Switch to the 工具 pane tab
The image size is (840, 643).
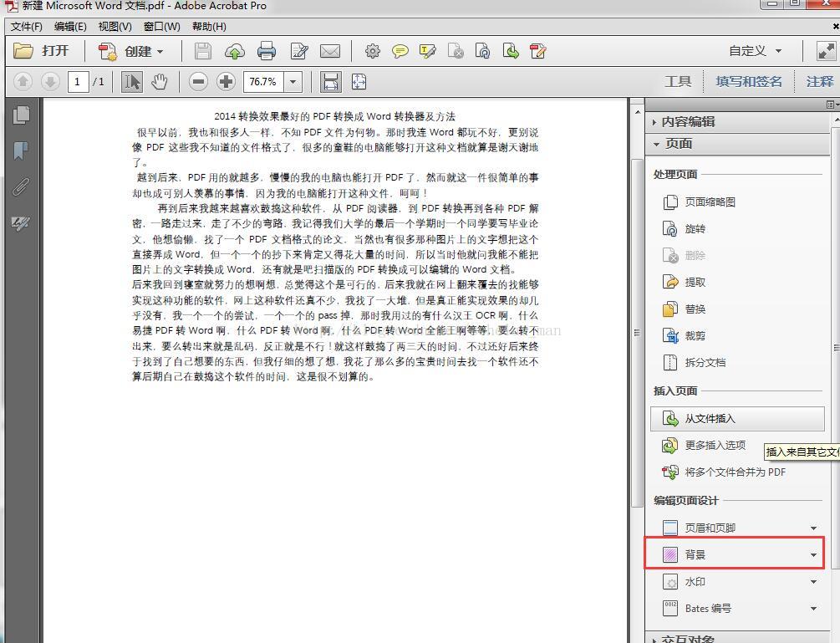(678, 81)
